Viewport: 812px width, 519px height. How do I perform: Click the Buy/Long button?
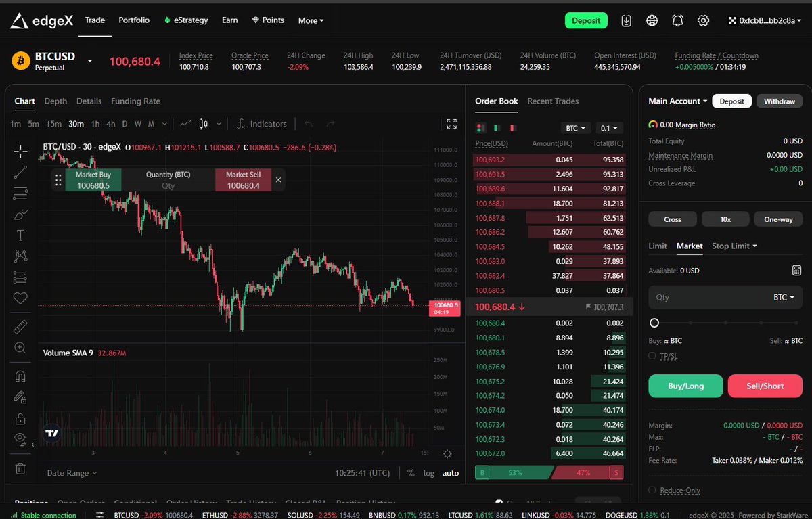click(x=685, y=386)
